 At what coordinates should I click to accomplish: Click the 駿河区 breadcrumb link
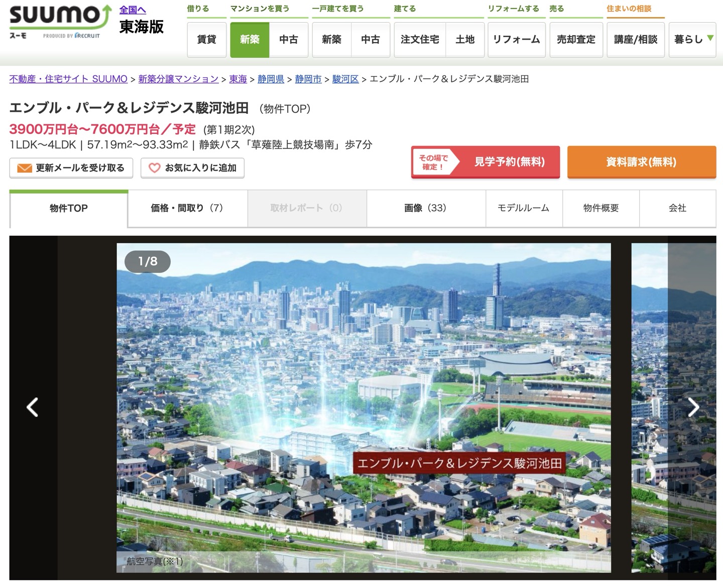345,79
